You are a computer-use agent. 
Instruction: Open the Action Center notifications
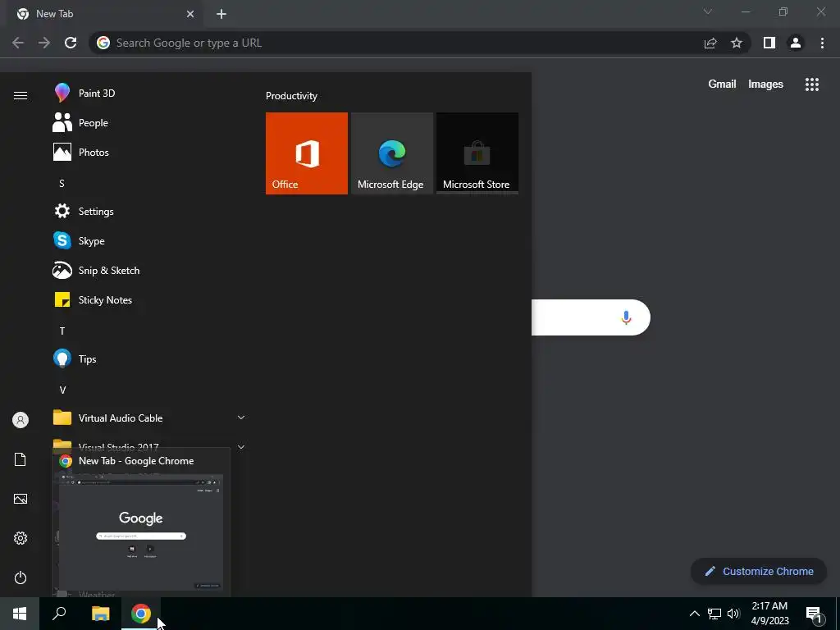pyautogui.click(x=815, y=614)
